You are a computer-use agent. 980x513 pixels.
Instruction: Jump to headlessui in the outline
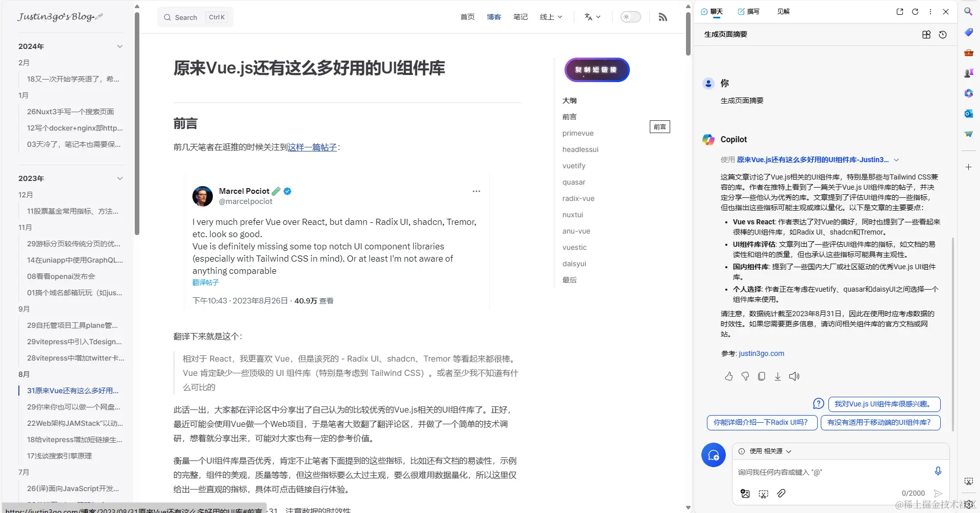click(x=580, y=149)
